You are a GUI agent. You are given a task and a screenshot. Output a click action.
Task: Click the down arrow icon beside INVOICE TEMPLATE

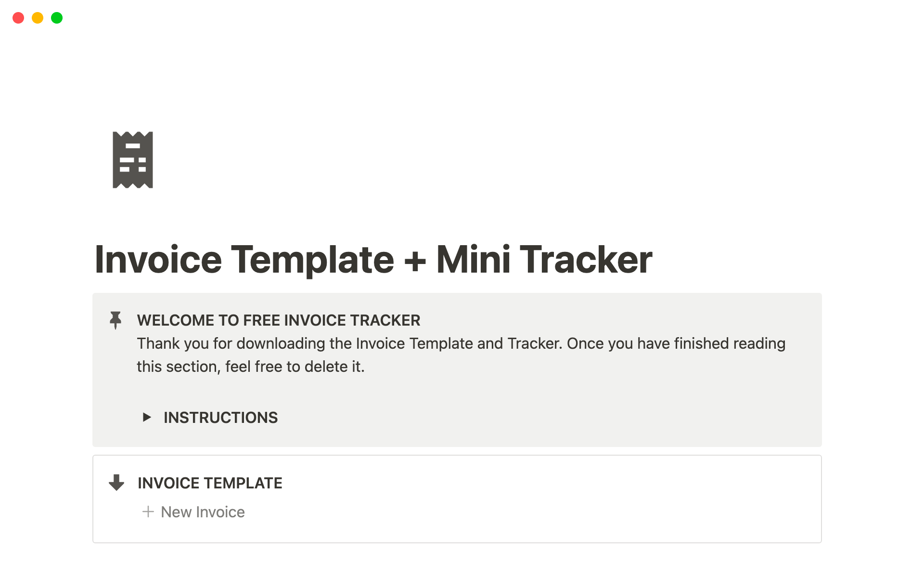coord(116,483)
